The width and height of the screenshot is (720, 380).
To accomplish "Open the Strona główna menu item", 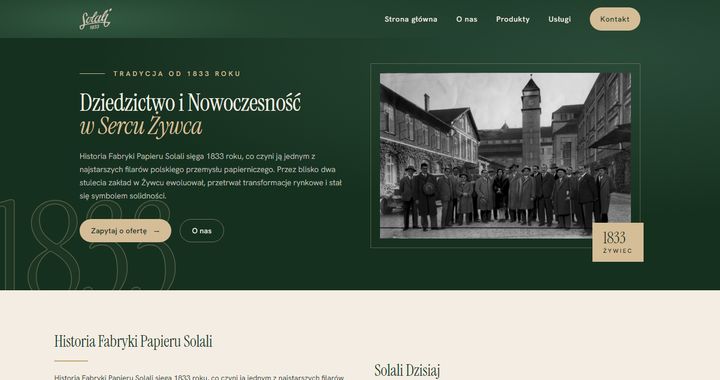I will (411, 19).
